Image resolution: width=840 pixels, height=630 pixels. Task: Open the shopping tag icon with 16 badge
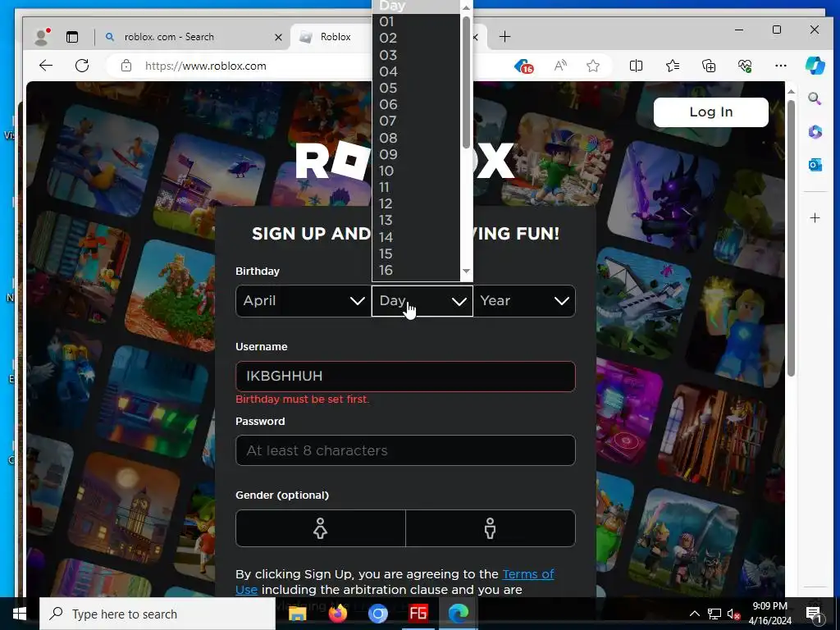[x=523, y=66]
